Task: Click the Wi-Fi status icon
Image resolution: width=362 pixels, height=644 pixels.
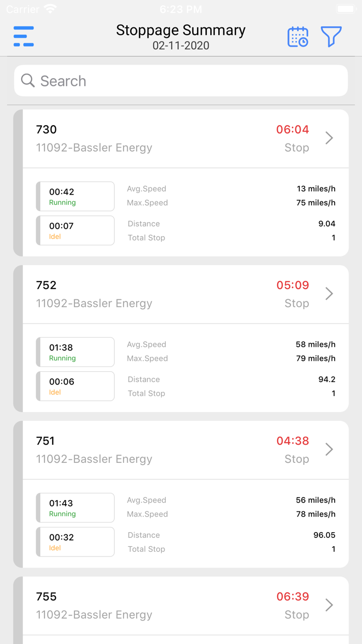Action: (x=50, y=9)
